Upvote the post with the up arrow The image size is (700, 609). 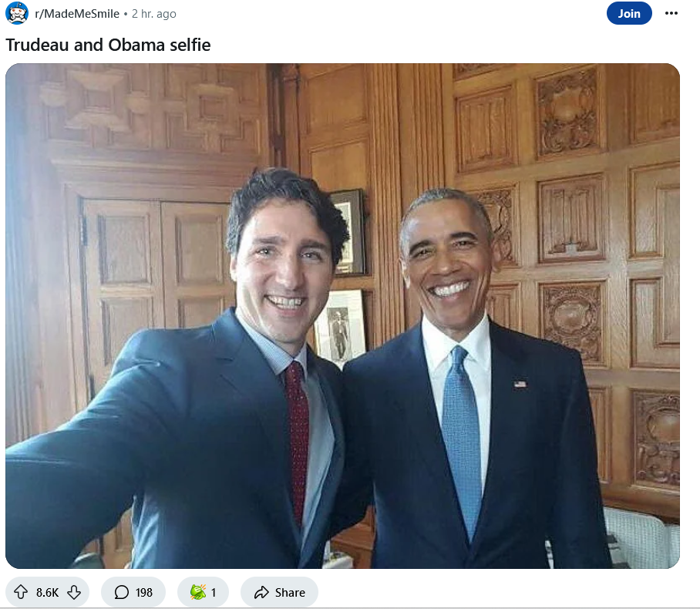point(21,592)
